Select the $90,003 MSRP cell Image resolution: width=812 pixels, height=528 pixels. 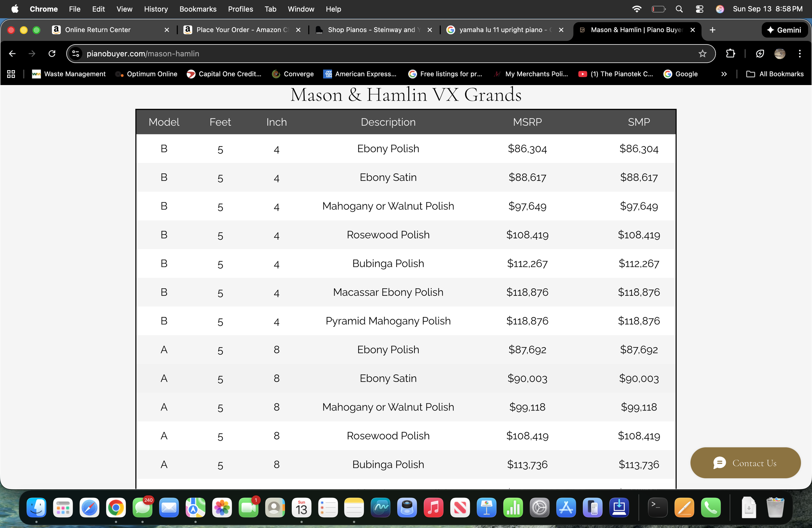pos(527,378)
